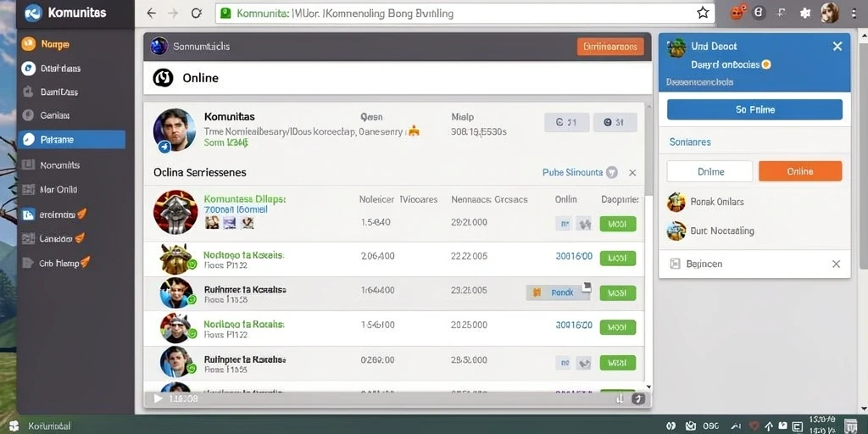Open the Ganias sidebar item
This screenshot has width=868, height=434.
pos(47,115)
